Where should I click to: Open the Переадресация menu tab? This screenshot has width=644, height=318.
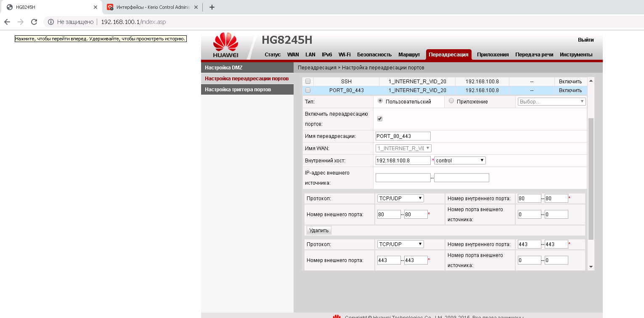click(448, 55)
